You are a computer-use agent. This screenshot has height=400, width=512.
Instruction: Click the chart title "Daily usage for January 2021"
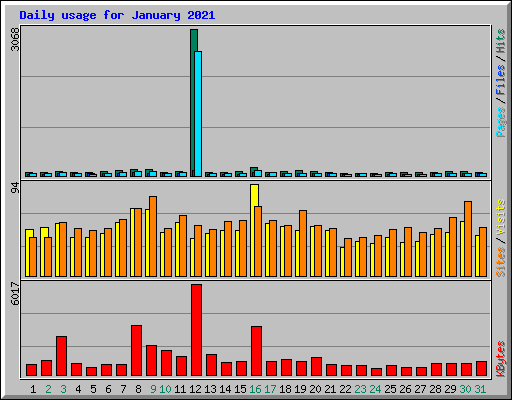click(x=117, y=15)
